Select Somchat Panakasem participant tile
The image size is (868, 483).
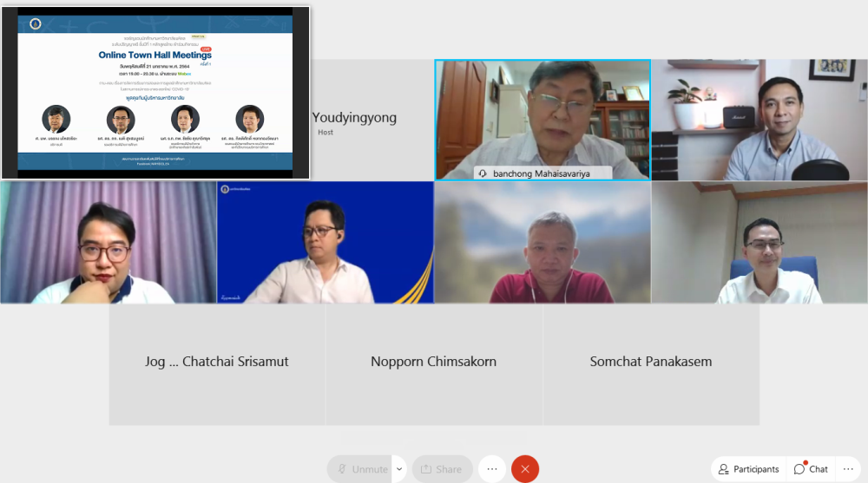(x=651, y=362)
